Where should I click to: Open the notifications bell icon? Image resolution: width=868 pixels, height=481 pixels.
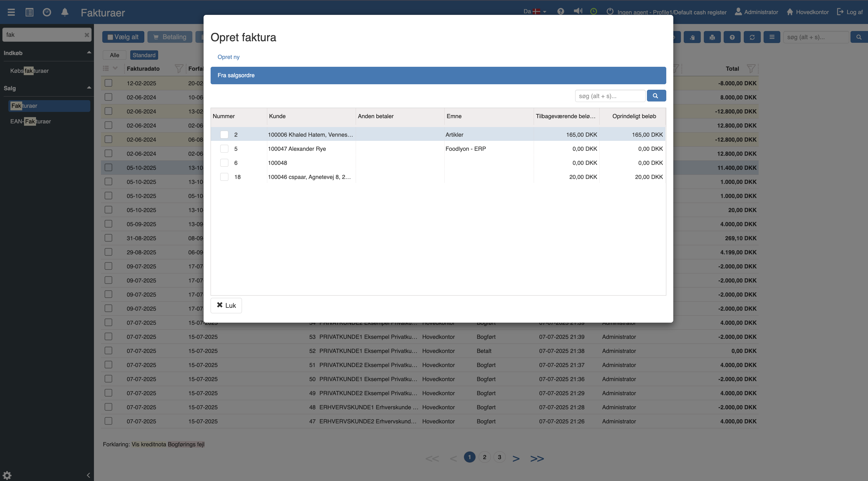pos(65,13)
